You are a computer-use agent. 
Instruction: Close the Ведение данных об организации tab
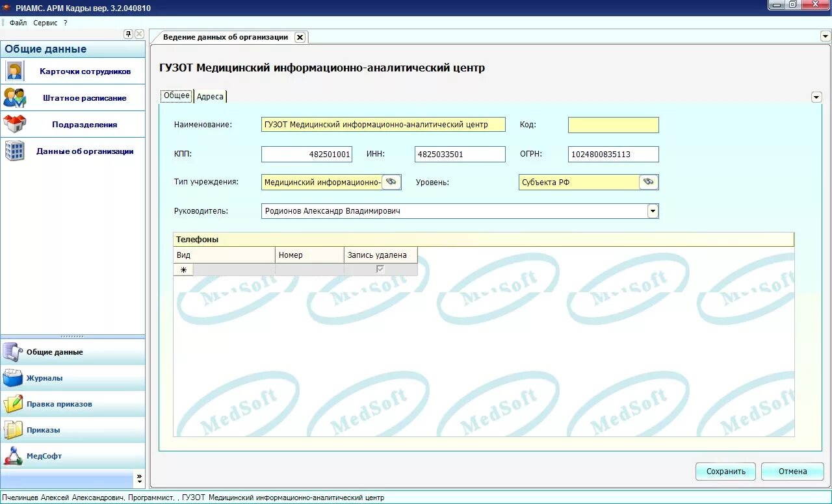coord(300,37)
